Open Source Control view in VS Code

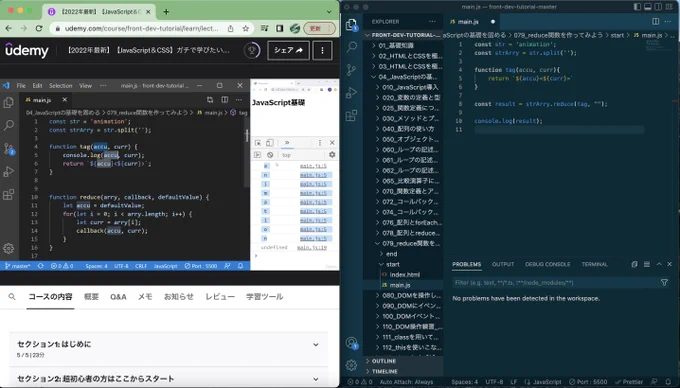click(352, 70)
